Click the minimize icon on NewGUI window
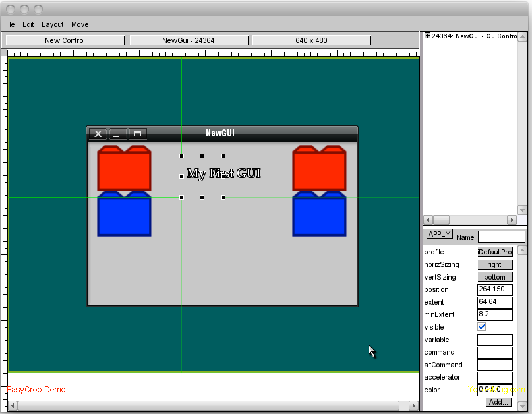Viewport: 532px width, 414px height. pyautogui.click(x=117, y=134)
